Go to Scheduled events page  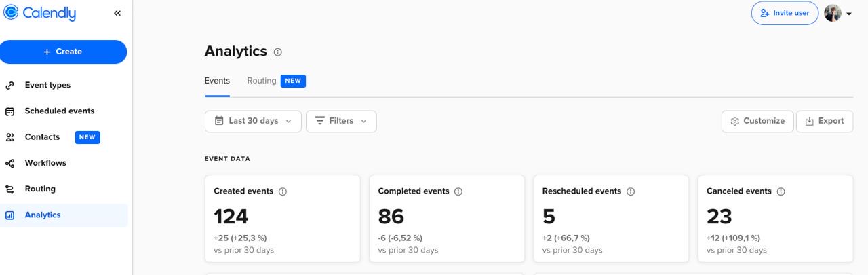tap(60, 111)
